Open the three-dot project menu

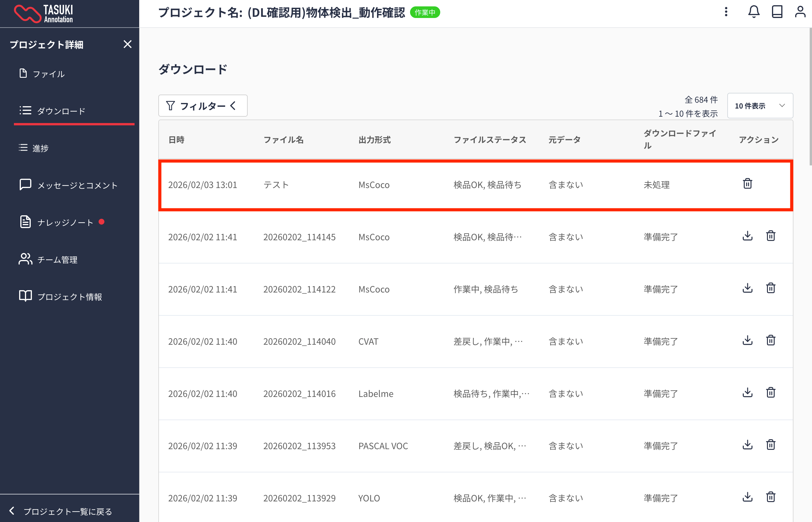(x=726, y=12)
